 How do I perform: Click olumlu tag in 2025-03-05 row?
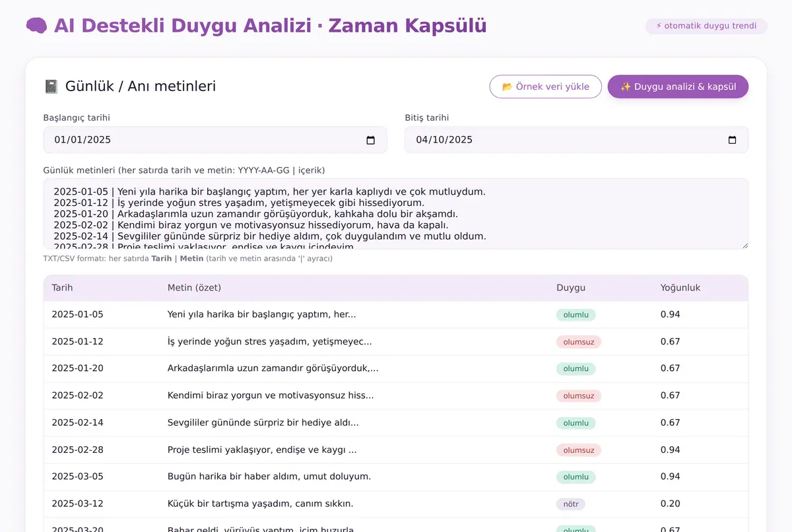pos(576,477)
